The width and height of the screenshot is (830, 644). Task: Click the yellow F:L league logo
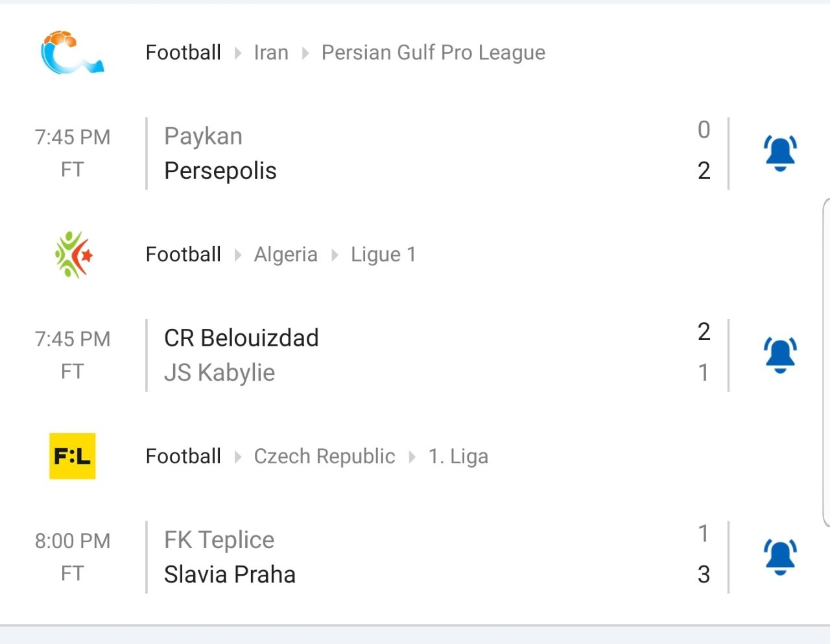click(73, 456)
